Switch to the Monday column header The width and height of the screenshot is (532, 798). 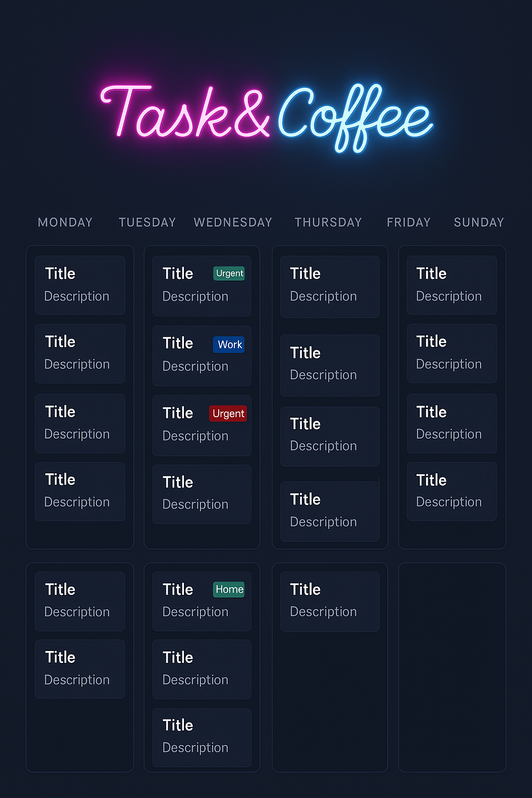64,222
